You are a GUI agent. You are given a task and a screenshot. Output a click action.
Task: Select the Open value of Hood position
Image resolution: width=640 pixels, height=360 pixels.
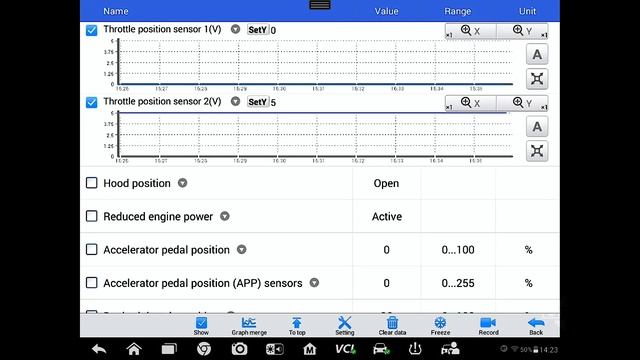pyautogui.click(x=386, y=183)
